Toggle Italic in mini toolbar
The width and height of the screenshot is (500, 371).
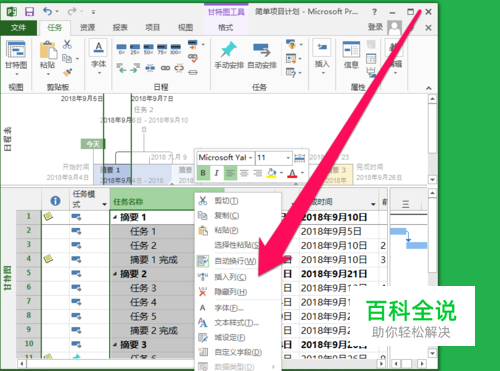coord(216,173)
